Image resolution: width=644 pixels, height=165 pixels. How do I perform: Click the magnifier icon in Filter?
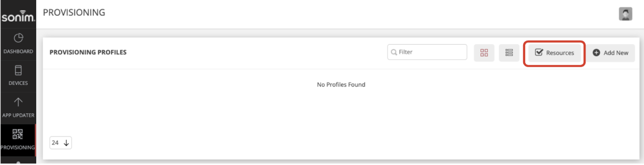click(394, 52)
